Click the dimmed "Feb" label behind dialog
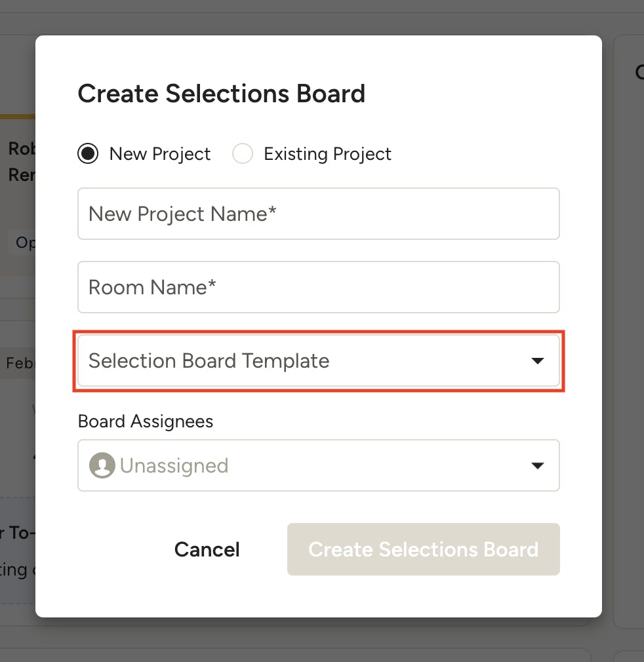 coord(20,362)
